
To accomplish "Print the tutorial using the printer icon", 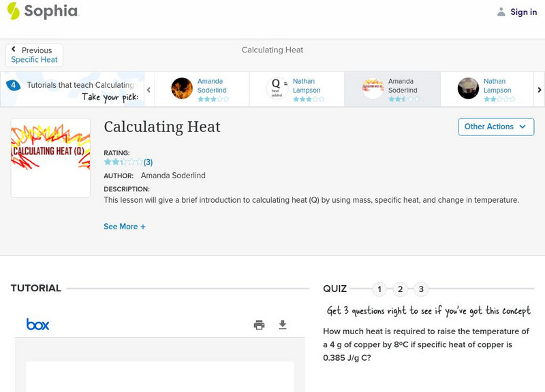I will point(259,325).
